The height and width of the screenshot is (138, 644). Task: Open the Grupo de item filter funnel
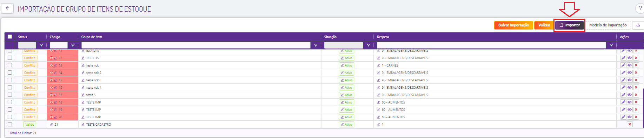(x=316, y=45)
